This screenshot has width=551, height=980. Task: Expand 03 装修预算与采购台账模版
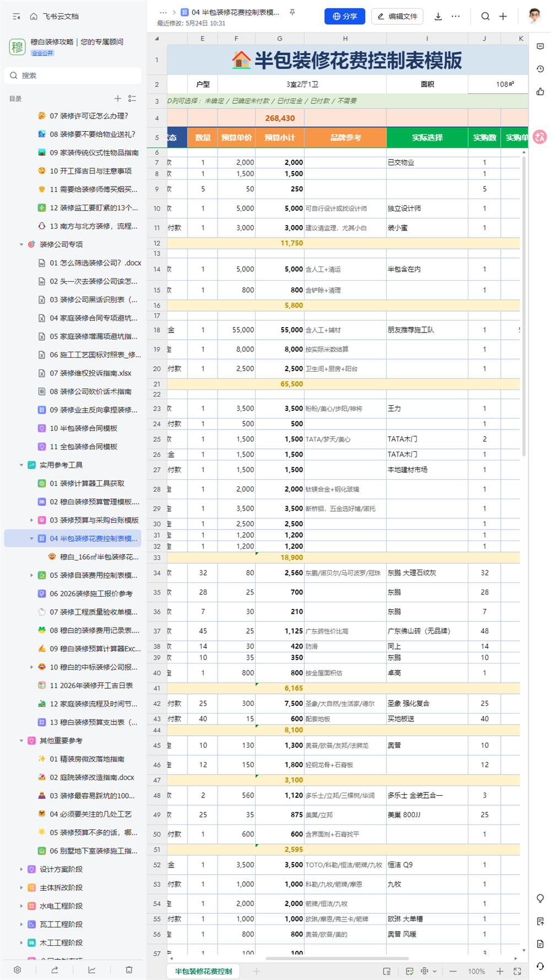point(31,520)
